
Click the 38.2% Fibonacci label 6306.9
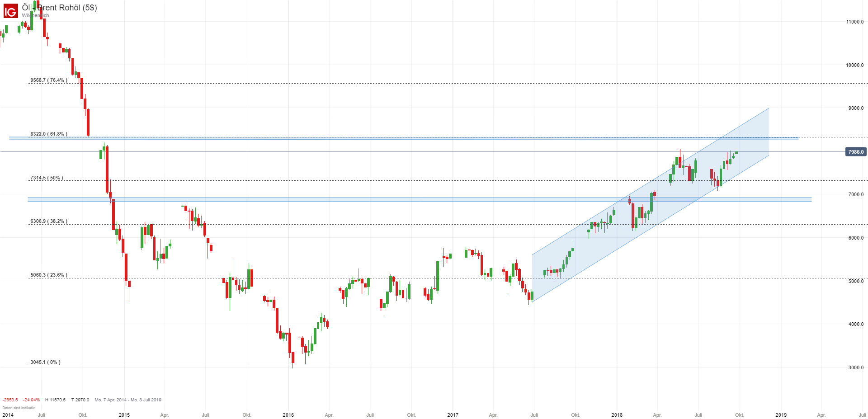point(49,221)
